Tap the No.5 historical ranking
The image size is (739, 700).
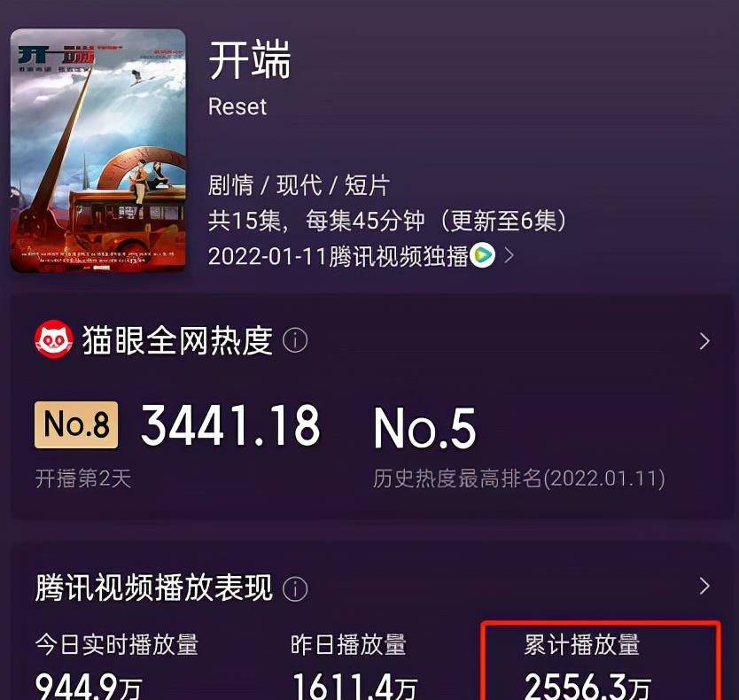(424, 428)
